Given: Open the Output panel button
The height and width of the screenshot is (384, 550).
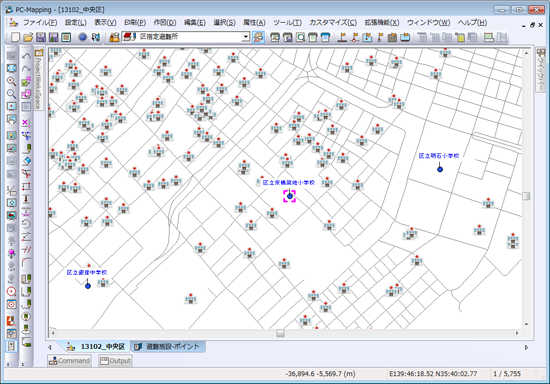Looking at the screenshot, I should coord(115,361).
